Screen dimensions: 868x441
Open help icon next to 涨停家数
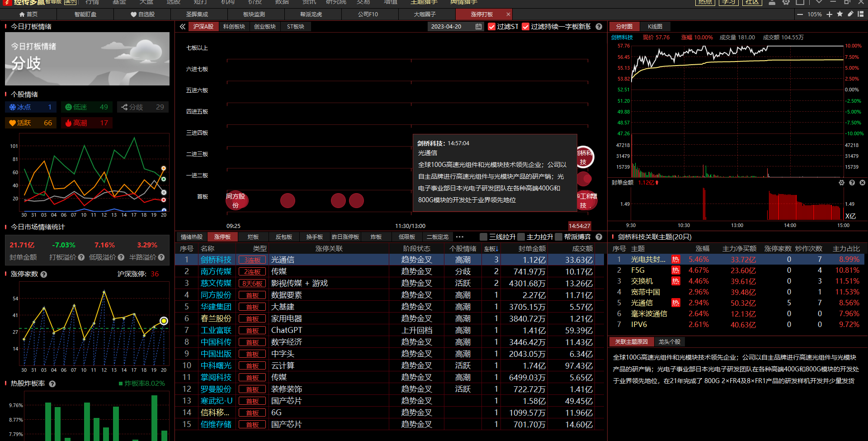[x=44, y=275]
